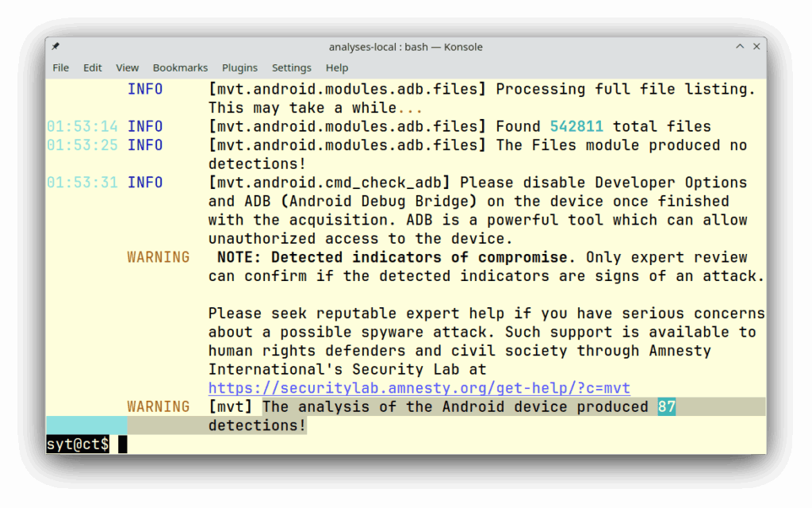Click the syt@ct$ shell prompt
Image resolution: width=812 pixels, height=508 pixels.
(x=76, y=444)
